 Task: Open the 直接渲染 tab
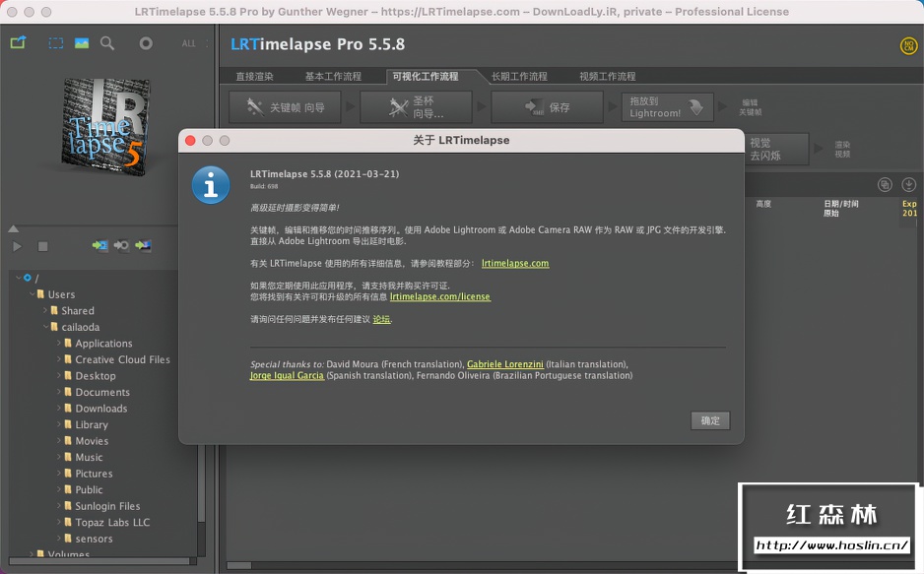(x=254, y=77)
